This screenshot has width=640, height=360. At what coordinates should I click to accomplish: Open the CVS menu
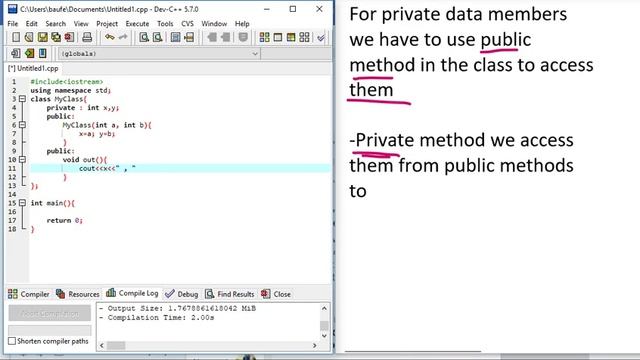[x=187, y=24]
